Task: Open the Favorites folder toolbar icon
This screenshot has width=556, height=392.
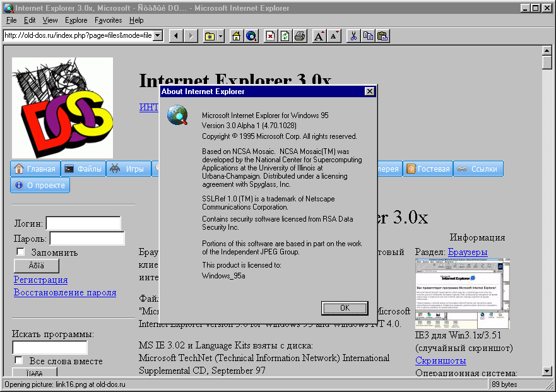Action: (x=210, y=36)
